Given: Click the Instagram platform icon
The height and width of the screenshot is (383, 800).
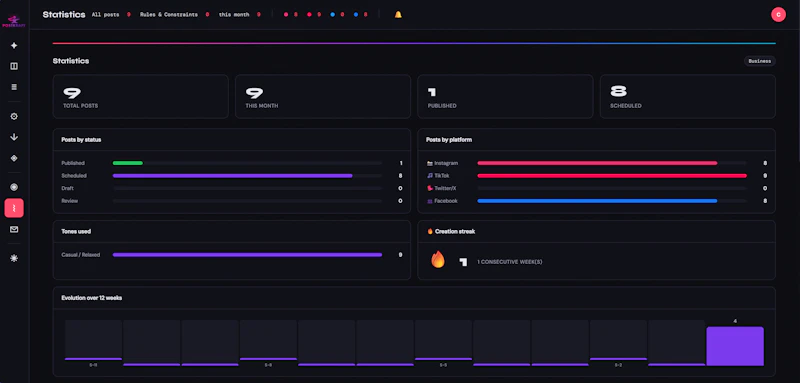Looking at the screenshot, I should [430, 163].
